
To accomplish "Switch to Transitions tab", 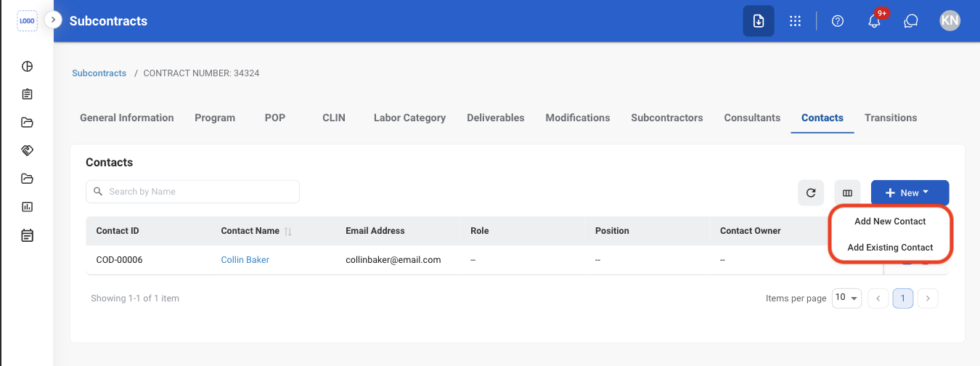I will (x=891, y=118).
